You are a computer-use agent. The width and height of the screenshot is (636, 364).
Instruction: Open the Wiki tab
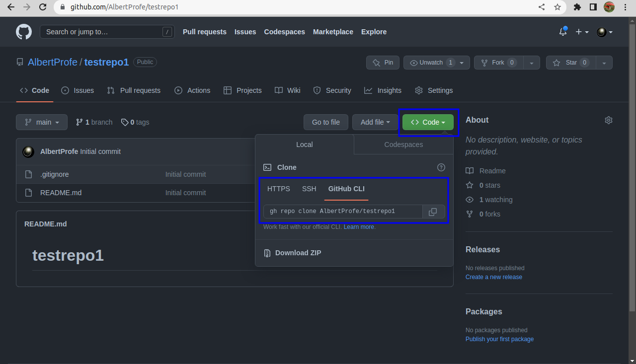pos(288,90)
